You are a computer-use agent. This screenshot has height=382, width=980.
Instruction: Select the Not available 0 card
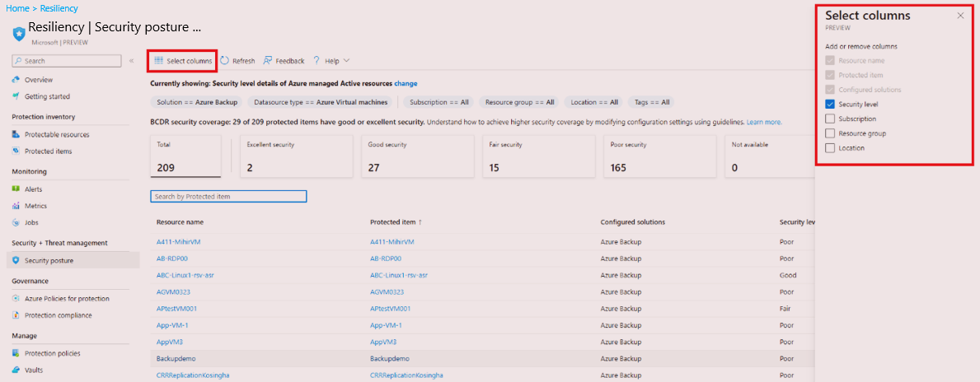[x=770, y=156]
